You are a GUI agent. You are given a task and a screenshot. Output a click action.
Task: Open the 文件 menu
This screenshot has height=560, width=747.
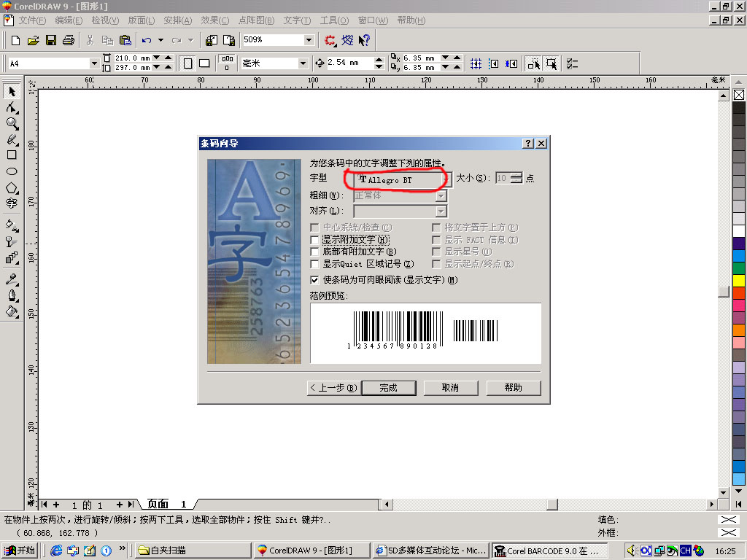point(32,20)
